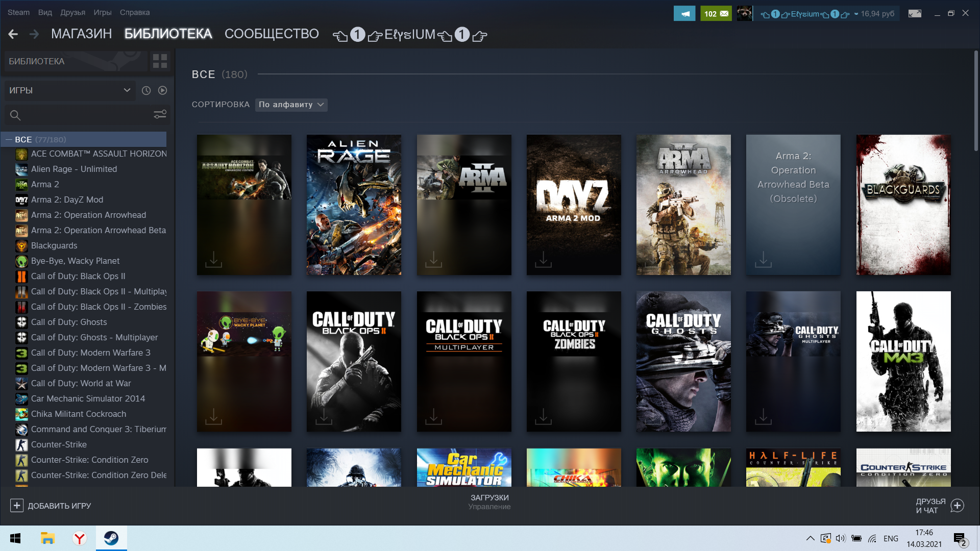
Task: Open Call of Duty Ghosts cover
Action: click(x=683, y=361)
